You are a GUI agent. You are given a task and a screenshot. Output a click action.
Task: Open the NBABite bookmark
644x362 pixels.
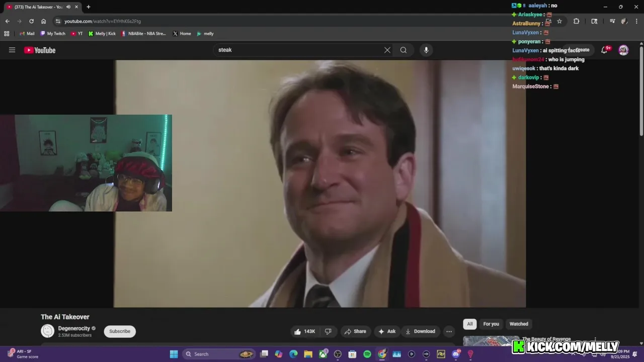pyautogui.click(x=143, y=34)
